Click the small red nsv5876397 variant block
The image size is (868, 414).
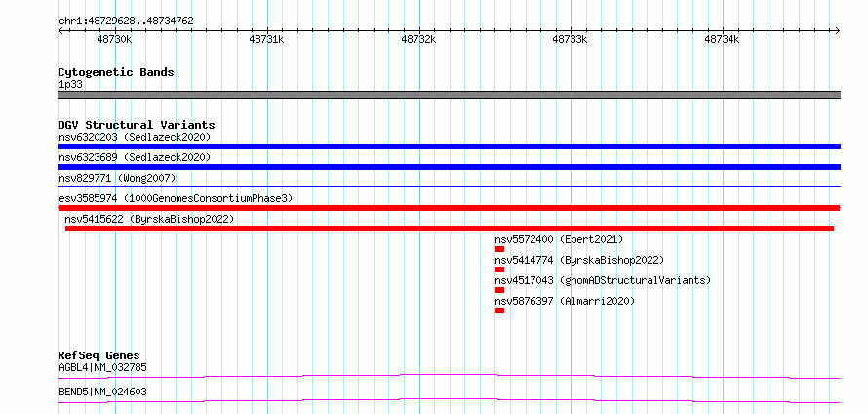[500, 310]
